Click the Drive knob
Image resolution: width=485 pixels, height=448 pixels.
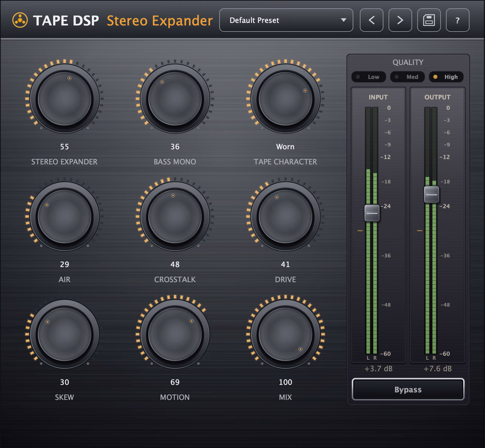(285, 216)
